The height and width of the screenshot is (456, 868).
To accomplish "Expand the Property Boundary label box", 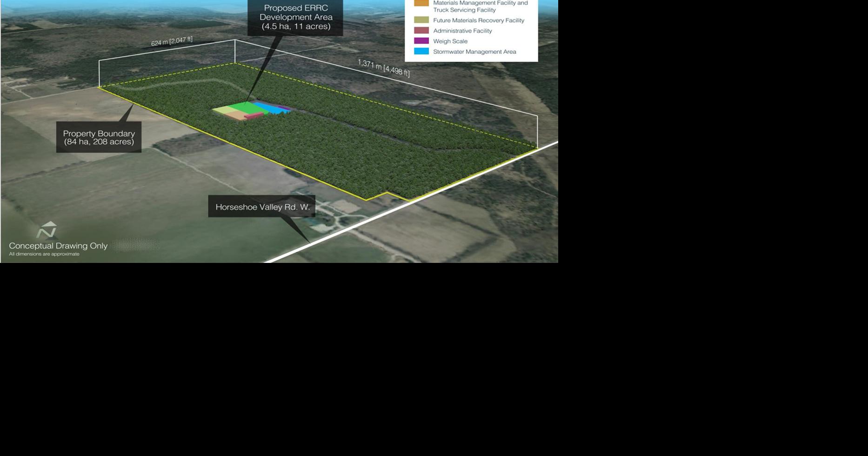I will pyautogui.click(x=99, y=138).
